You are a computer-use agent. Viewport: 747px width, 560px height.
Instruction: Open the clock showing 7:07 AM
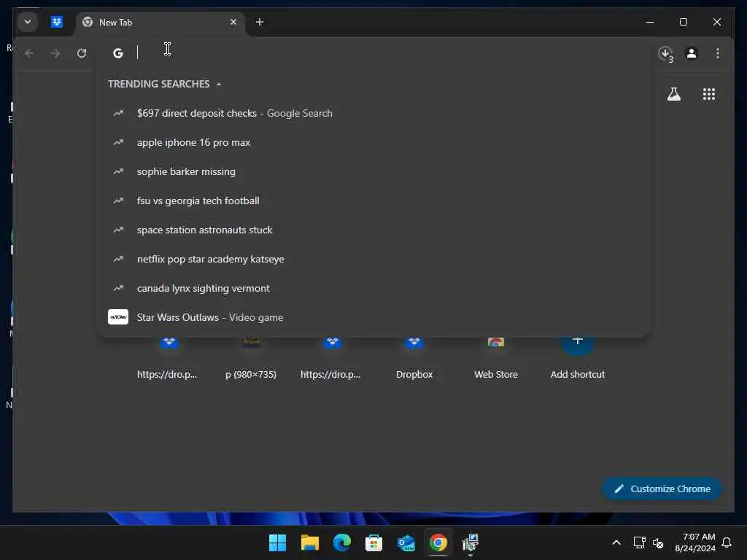[x=695, y=542]
